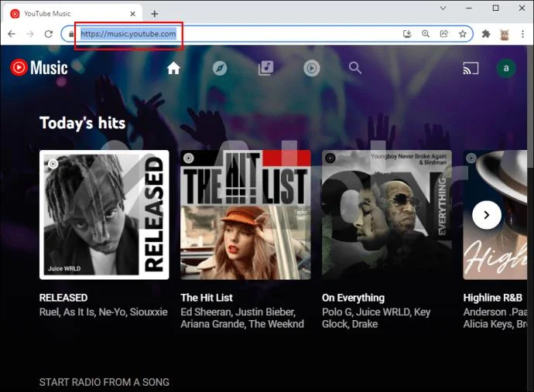Open the Chrome three-dot menu
Image resolution: width=534 pixels, height=392 pixels.
522,34
